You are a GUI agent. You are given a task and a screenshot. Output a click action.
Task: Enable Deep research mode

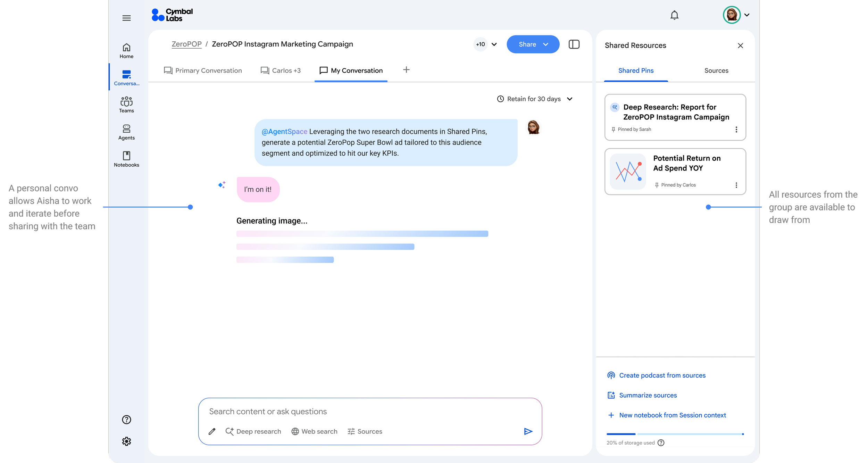[253, 431]
